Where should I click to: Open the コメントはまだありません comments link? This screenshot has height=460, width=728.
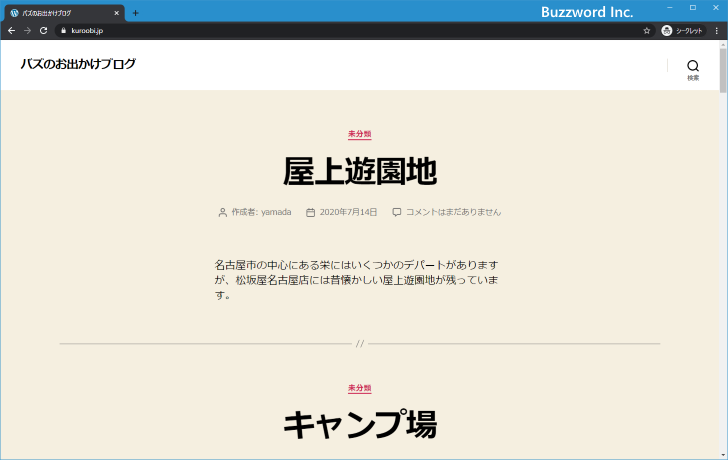(x=454, y=212)
